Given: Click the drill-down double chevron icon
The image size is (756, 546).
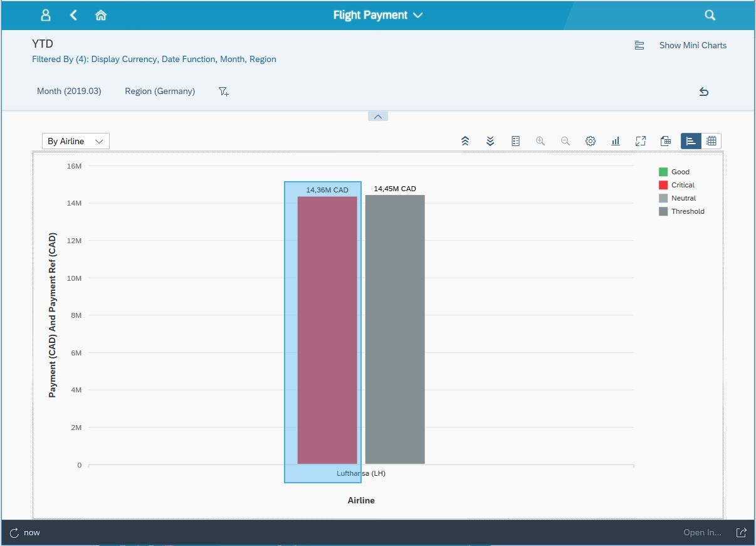Looking at the screenshot, I should click(490, 140).
